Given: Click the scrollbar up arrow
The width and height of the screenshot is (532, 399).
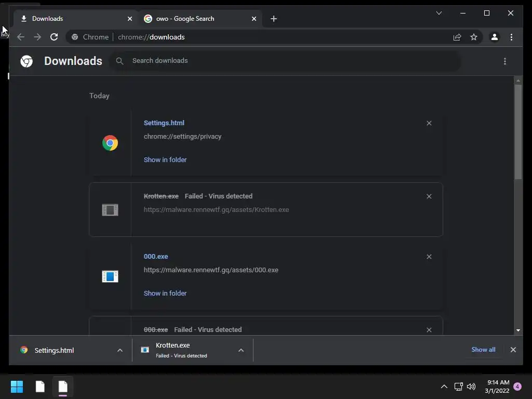Looking at the screenshot, I should click(518, 81).
